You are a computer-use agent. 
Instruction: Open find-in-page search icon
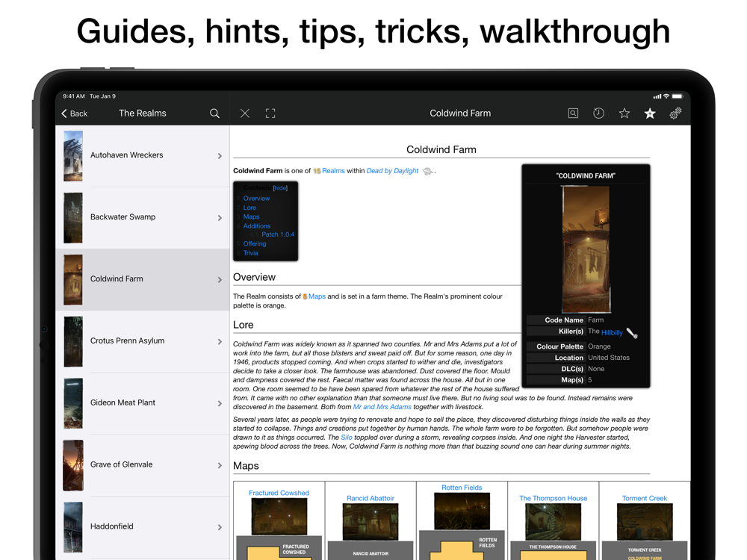pyautogui.click(x=573, y=113)
